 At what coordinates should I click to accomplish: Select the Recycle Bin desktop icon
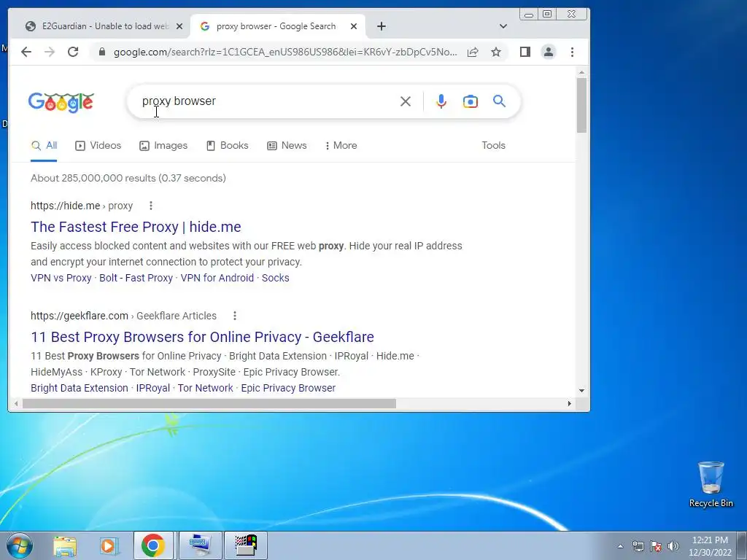click(711, 484)
